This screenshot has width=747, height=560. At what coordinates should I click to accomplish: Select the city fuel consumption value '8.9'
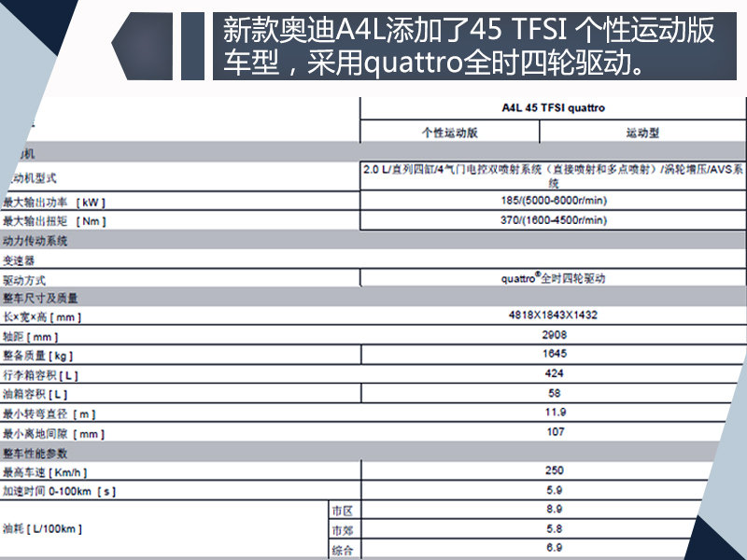(555, 509)
